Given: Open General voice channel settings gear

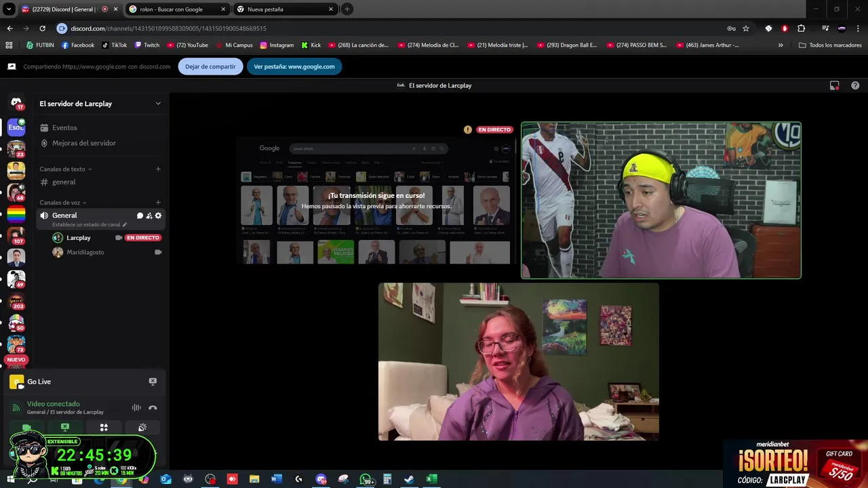Looking at the screenshot, I should pos(158,216).
